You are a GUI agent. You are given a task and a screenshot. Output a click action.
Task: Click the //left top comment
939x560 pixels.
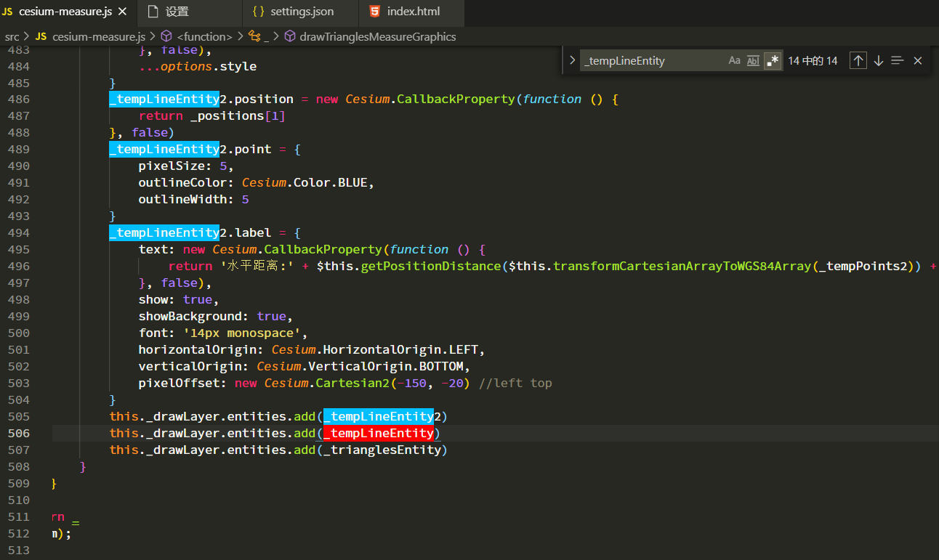pos(515,384)
